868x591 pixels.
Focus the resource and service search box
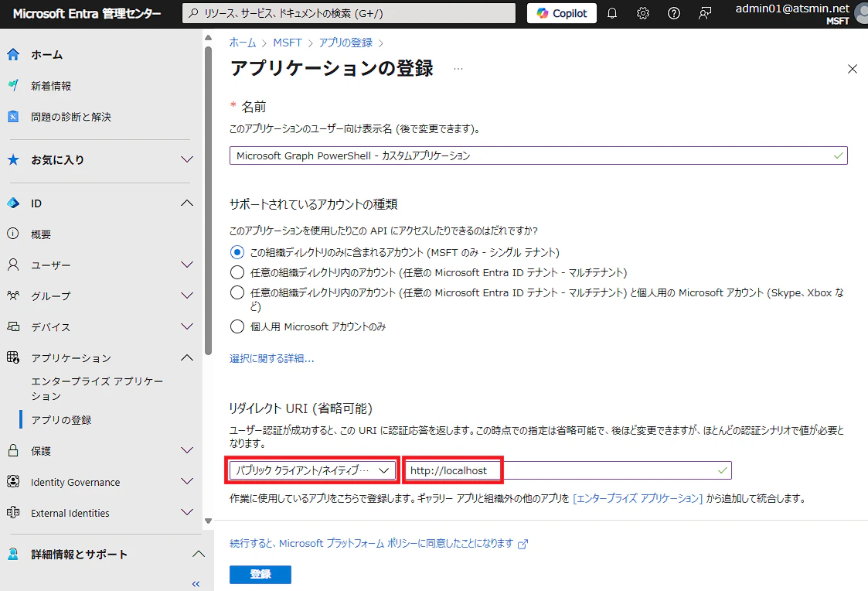pyautogui.click(x=349, y=13)
